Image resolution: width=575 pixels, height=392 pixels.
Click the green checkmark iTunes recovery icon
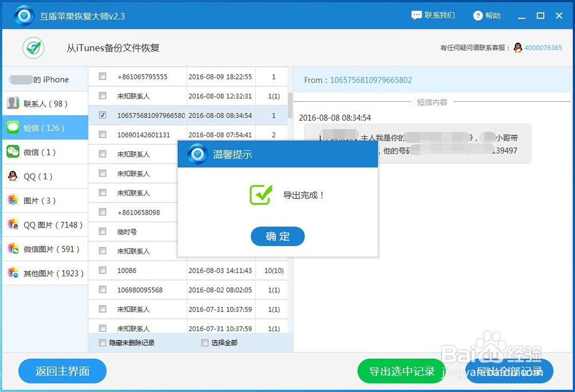[x=33, y=48]
